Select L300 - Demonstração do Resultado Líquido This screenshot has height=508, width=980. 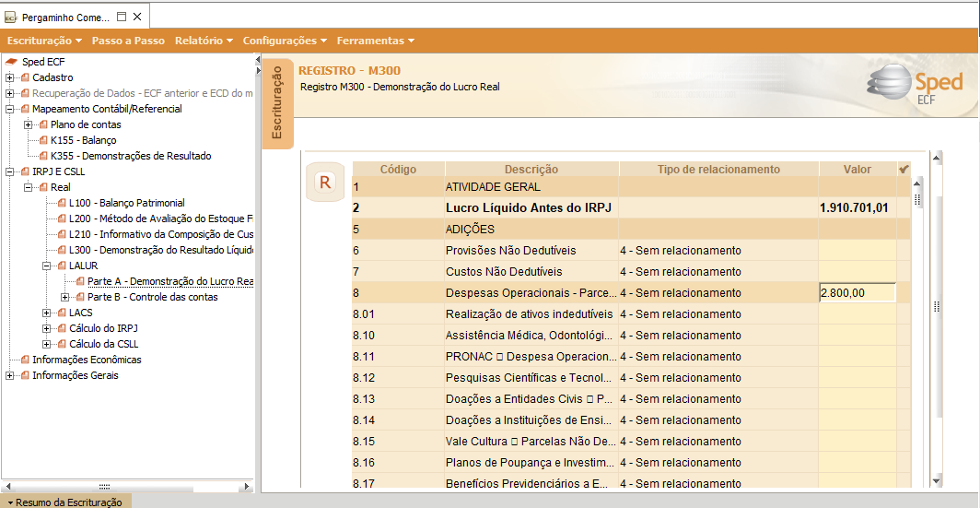[x=161, y=250]
